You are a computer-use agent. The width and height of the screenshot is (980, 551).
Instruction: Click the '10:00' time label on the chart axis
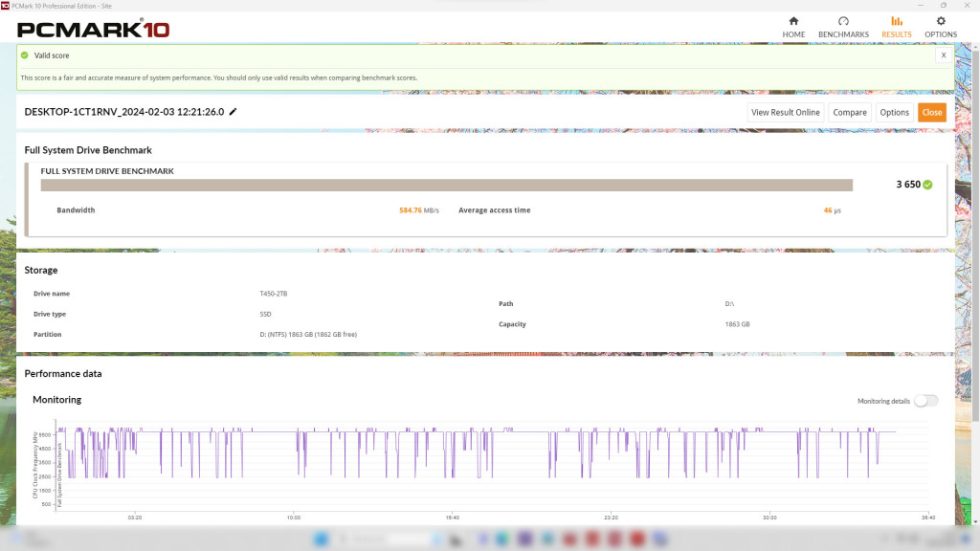[x=294, y=518]
